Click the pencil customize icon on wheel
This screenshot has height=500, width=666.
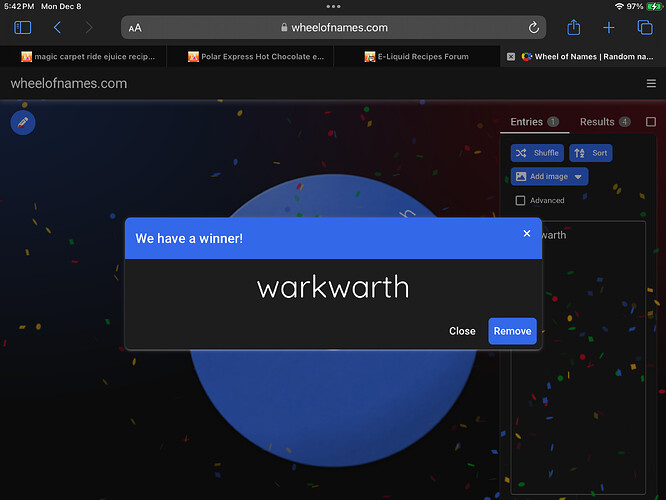click(22, 122)
